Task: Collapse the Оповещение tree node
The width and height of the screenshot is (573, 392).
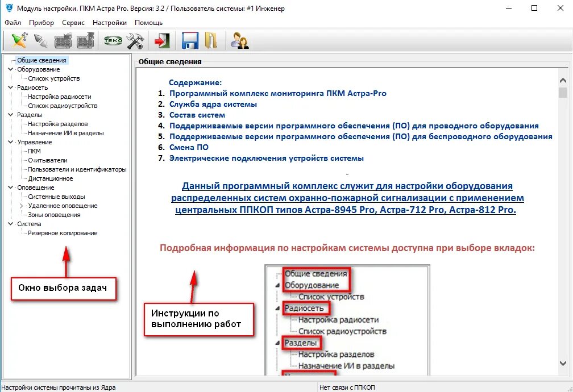Action: [11, 187]
